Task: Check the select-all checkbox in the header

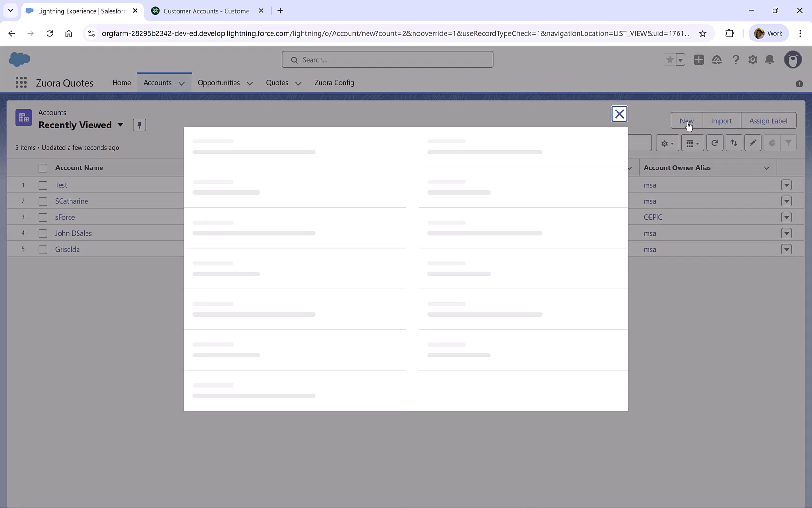Action: point(42,167)
